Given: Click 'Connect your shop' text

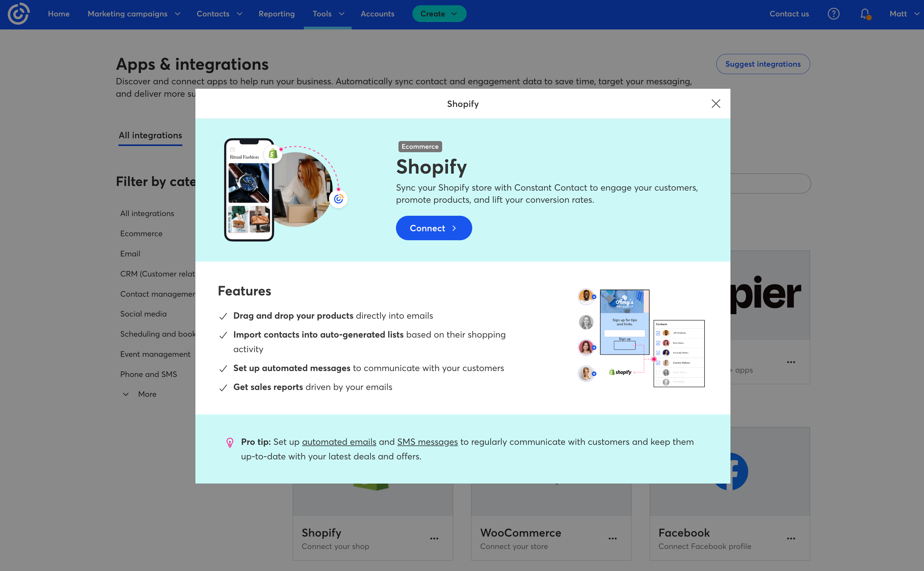Looking at the screenshot, I should (x=335, y=547).
